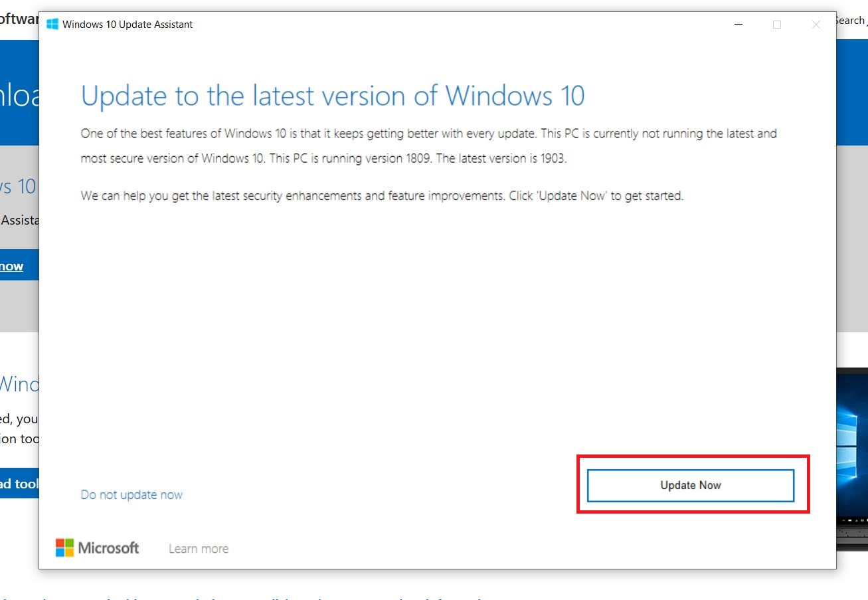868x600 pixels.
Task: Click the cut-off 'Wind' heading at left
Action: coord(19,384)
